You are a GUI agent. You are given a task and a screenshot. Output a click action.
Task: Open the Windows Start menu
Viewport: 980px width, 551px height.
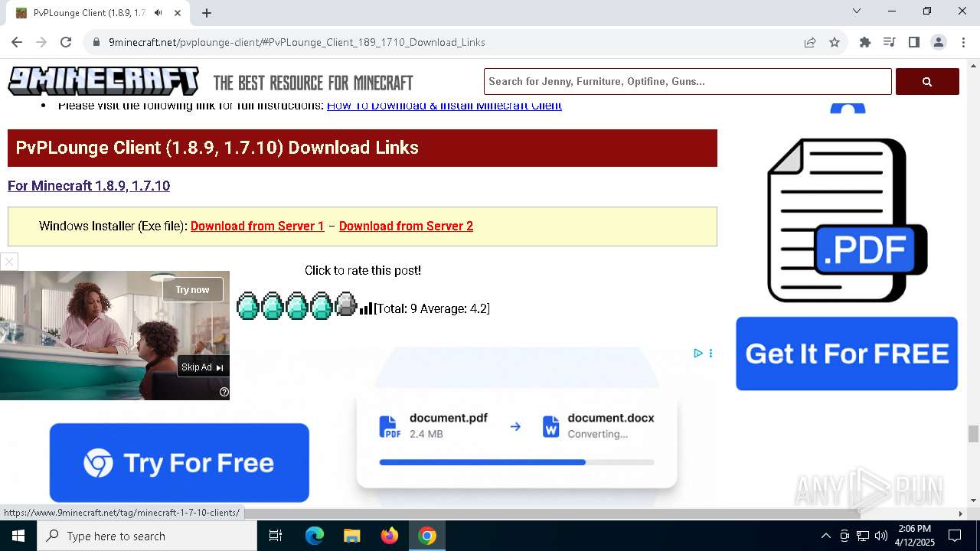click(18, 536)
